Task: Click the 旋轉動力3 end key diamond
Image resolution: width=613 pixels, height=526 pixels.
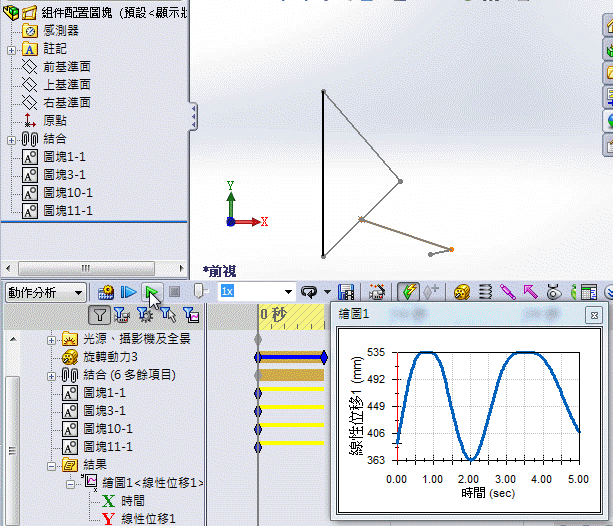Action: [x=324, y=357]
